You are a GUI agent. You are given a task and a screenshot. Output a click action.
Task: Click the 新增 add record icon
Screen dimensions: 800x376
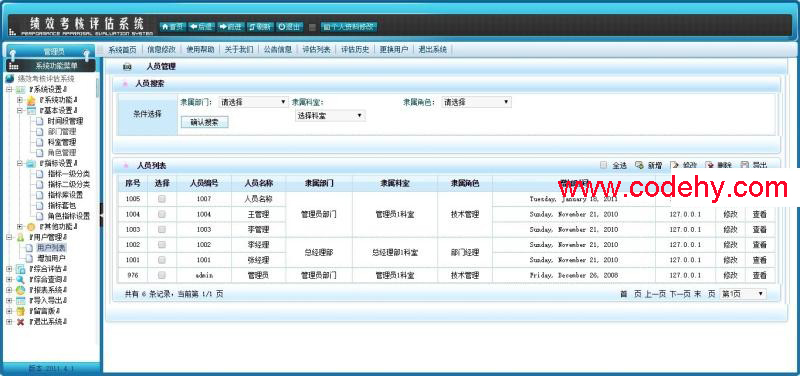(639, 165)
